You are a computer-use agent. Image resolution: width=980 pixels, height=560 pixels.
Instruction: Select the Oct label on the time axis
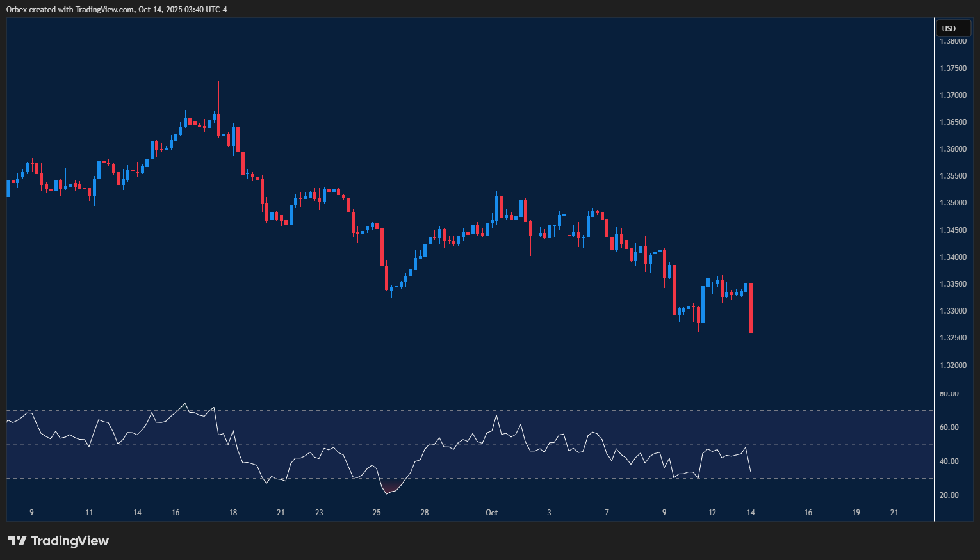492,513
